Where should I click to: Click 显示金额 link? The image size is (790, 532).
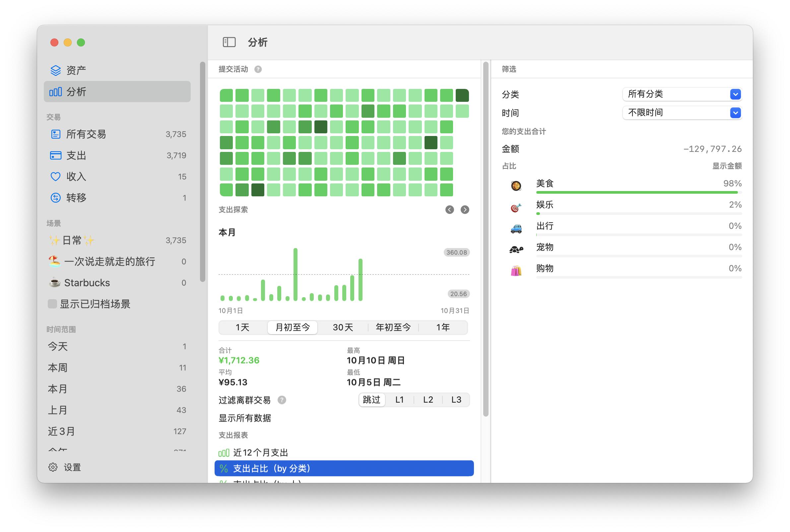727,166
